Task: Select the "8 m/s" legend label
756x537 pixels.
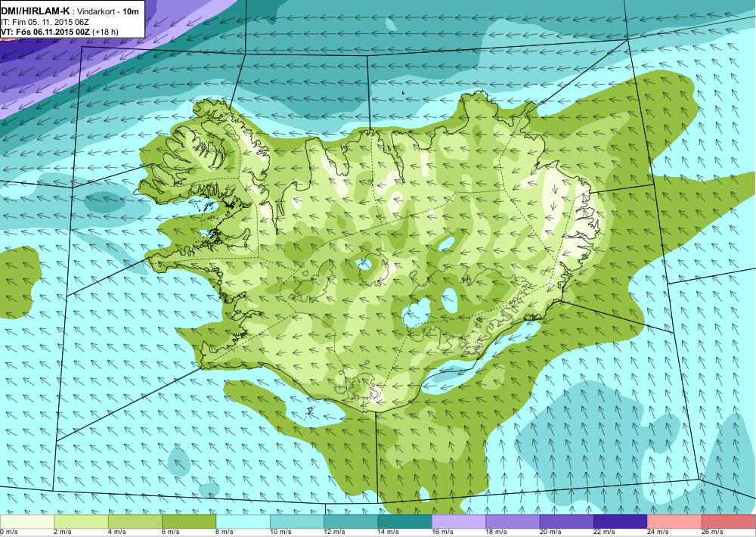Action: [x=225, y=532]
